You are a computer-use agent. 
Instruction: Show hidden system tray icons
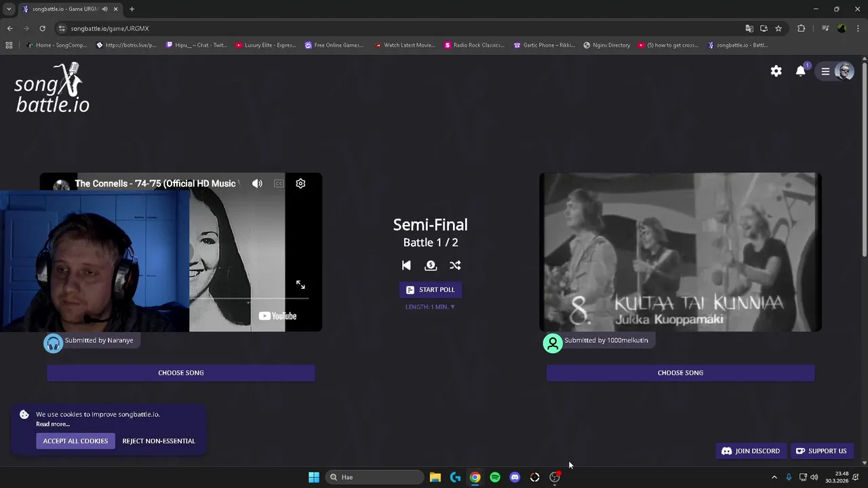pos(774,477)
